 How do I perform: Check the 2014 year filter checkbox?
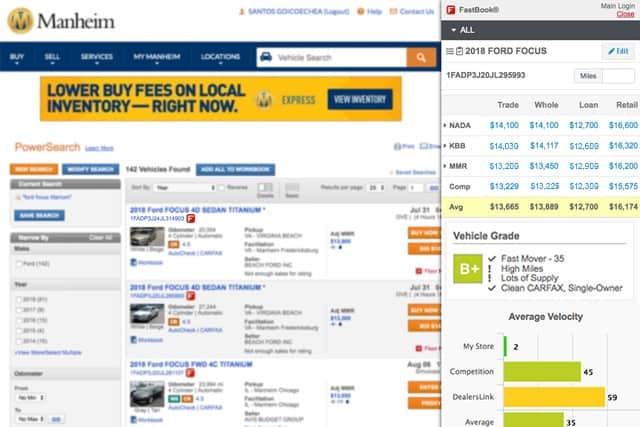[19, 341]
